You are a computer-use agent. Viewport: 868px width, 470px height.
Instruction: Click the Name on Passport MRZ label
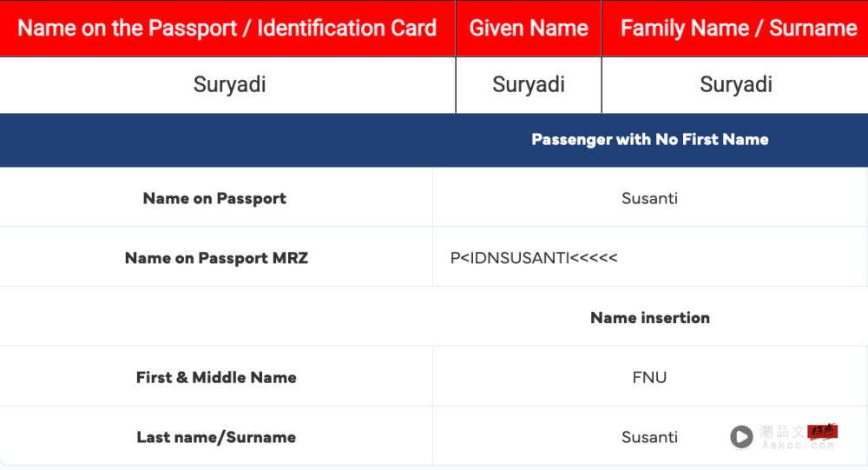click(216, 258)
